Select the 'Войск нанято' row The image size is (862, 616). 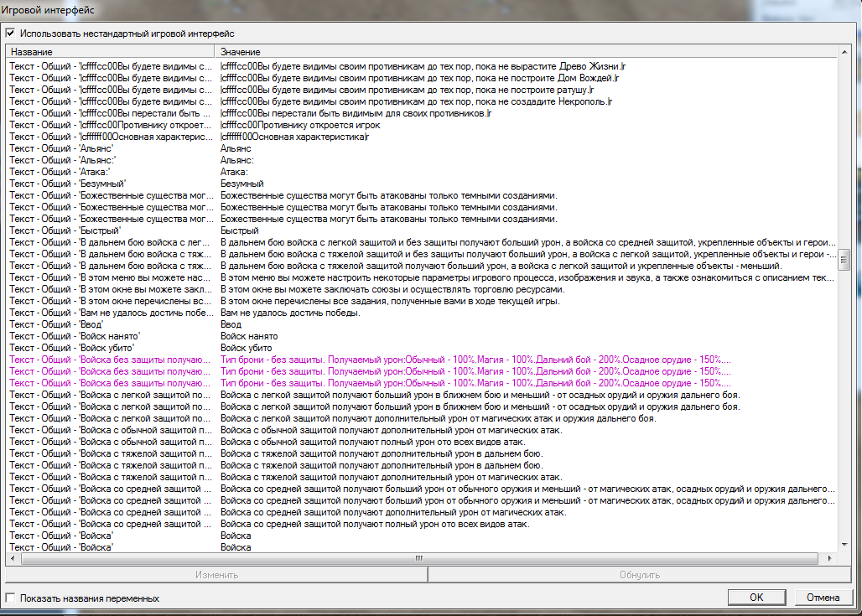(x=422, y=336)
